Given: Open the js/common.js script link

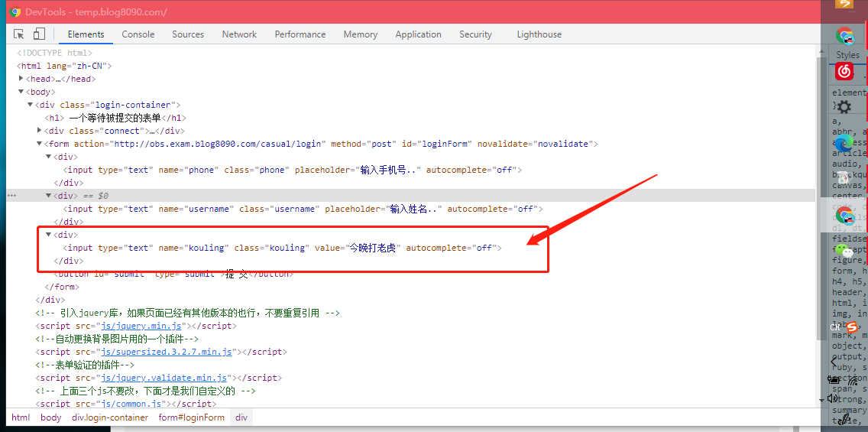Looking at the screenshot, I should coord(131,404).
